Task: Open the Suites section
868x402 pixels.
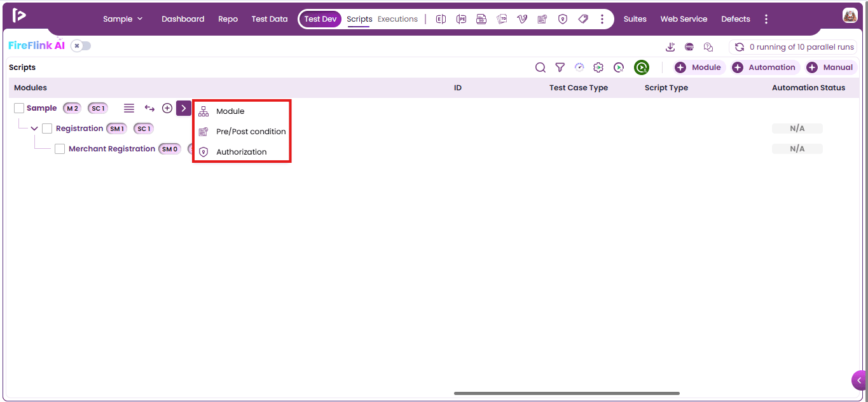Action: coord(635,19)
